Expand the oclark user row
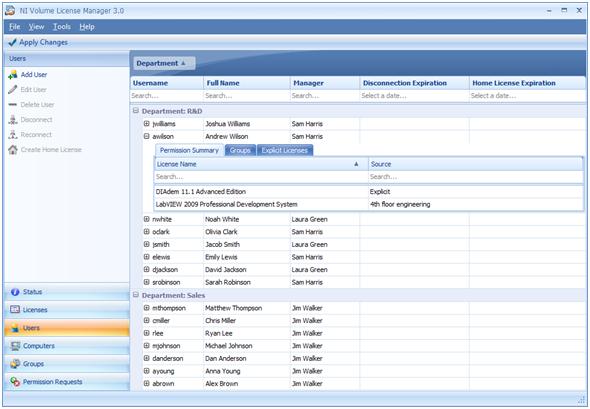The height and width of the screenshot is (409, 590). tap(147, 232)
